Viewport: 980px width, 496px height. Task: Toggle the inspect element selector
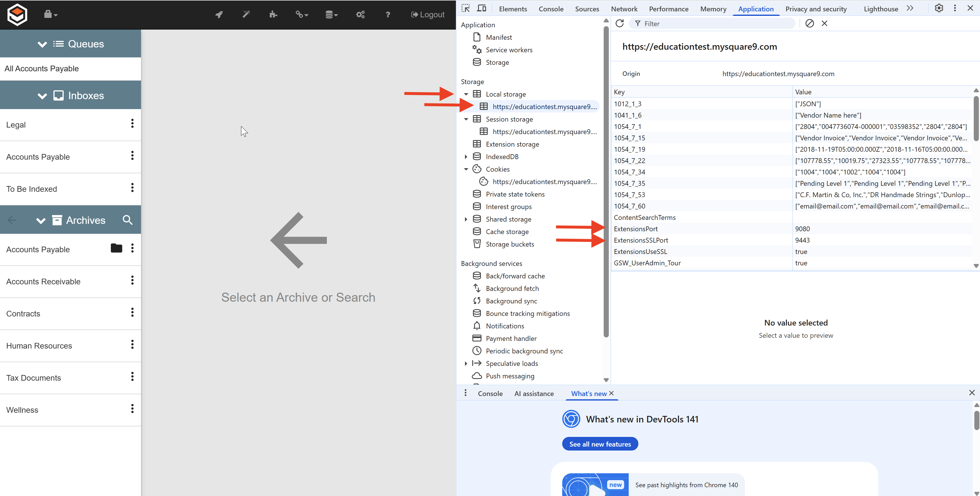point(466,8)
